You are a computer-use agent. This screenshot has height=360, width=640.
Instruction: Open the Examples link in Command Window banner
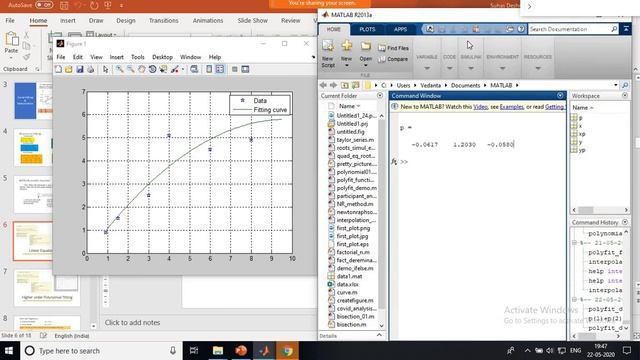(x=511, y=107)
